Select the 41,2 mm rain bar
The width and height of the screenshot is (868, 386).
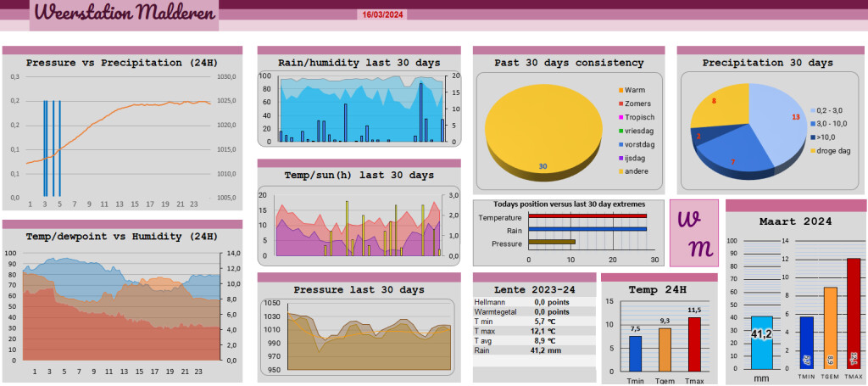tap(762, 343)
